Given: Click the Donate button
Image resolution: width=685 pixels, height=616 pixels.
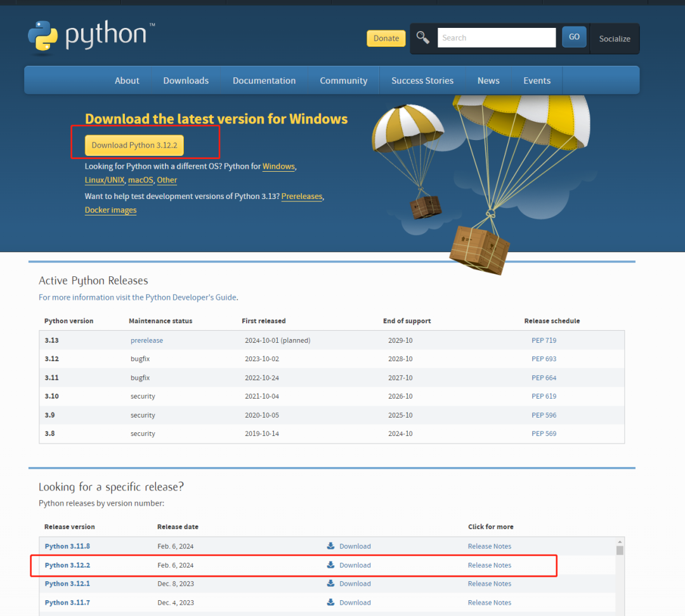Looking at the screenshot, I should click(x=386, y=39).
